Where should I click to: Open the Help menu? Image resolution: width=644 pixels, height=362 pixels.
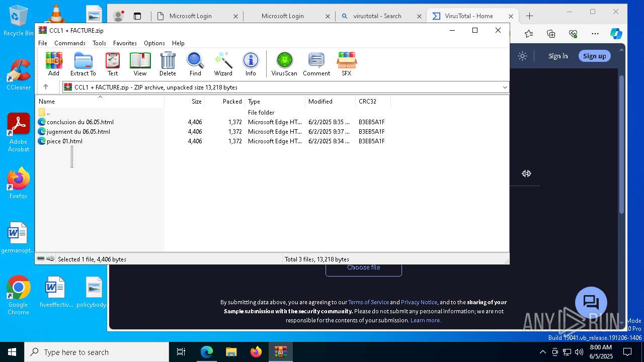coord(178,43)
